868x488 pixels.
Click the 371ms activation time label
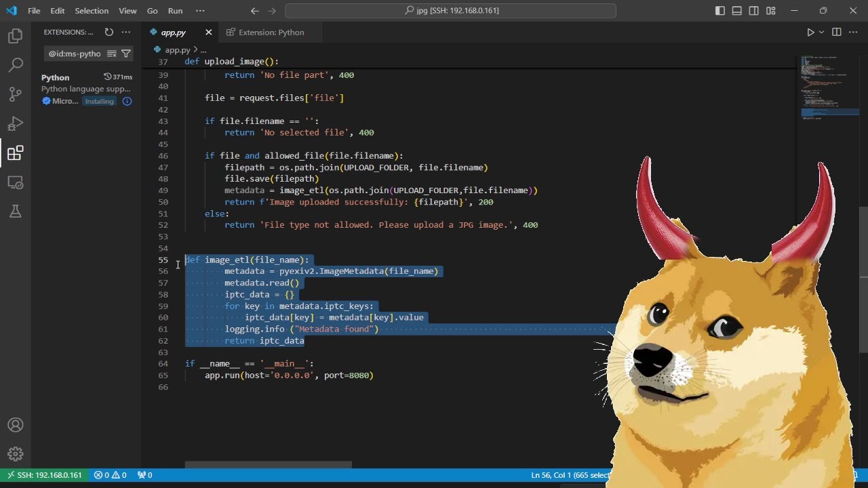click(117, 77)
